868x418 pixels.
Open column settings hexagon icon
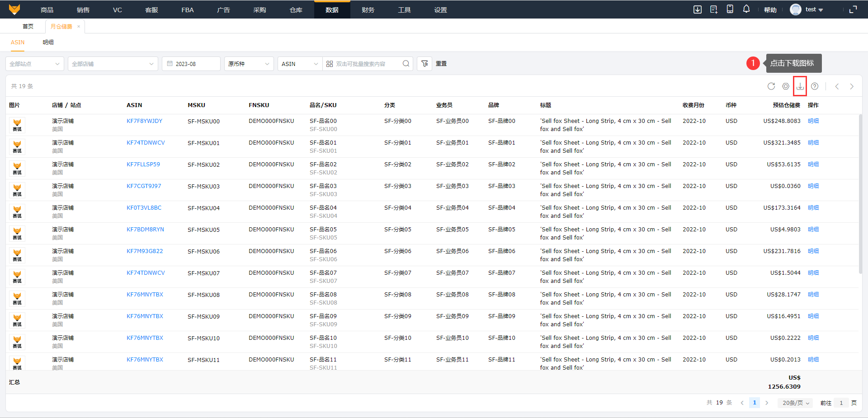click(x=785, y=86)
